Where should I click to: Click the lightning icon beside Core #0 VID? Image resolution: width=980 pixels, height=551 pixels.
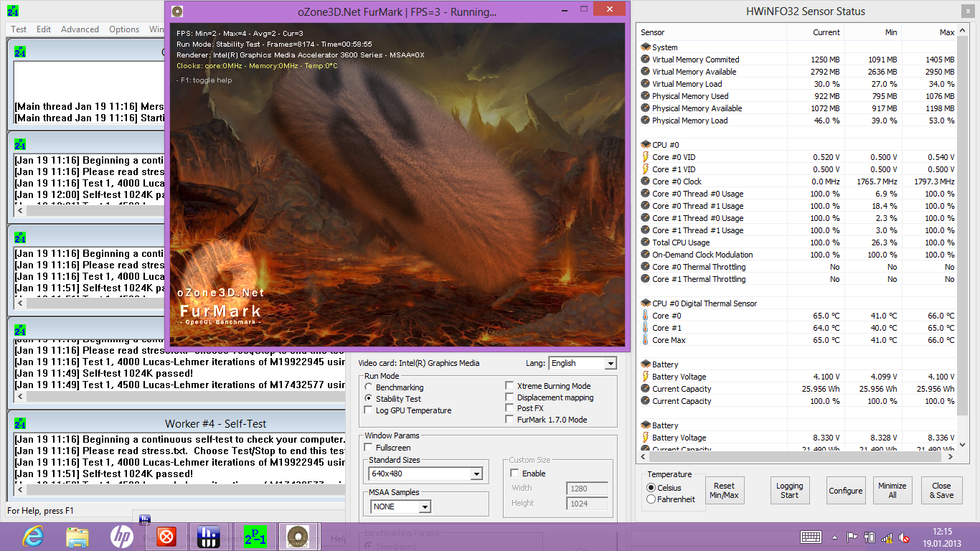click(x=646, y=157)
